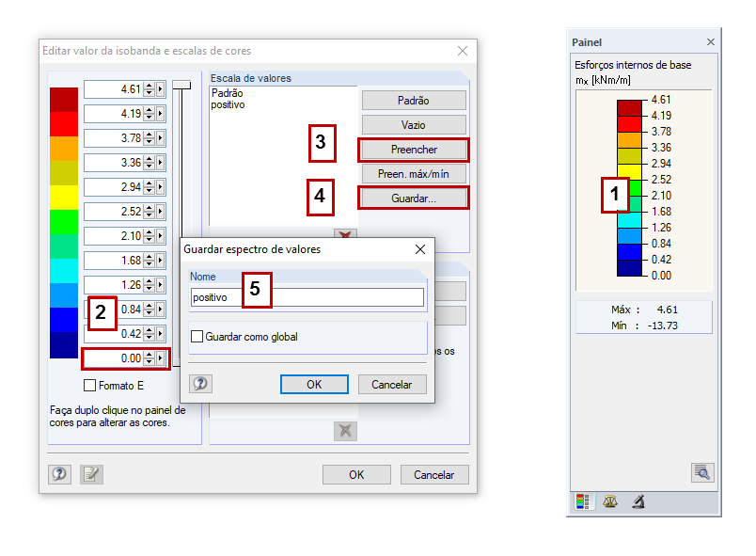Click the magnifier options icon in Painel
This screenshot has width=756, height=556.
[702, 472]
